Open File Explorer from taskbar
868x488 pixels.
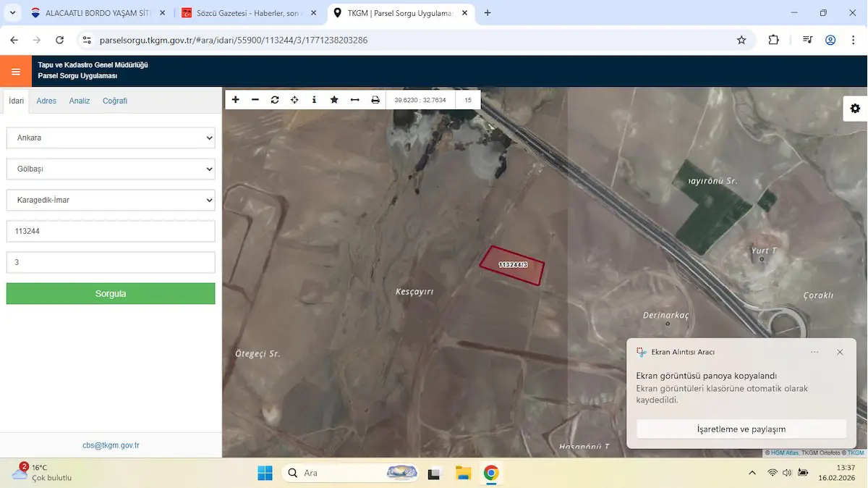click(463, 473)
